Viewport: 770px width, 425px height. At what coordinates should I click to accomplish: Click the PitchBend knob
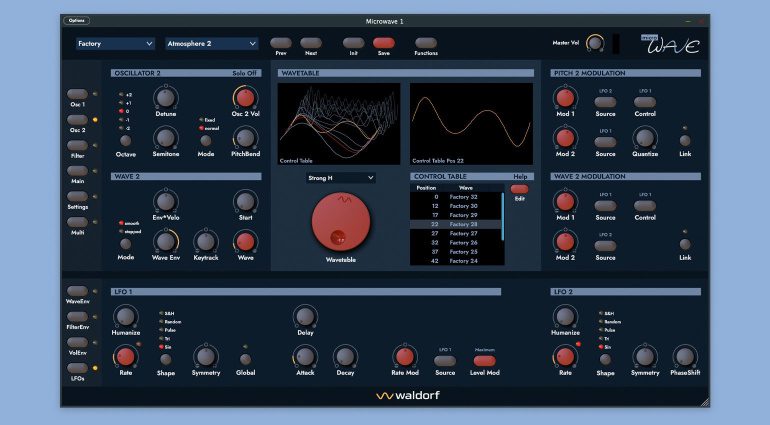[246, 138]
